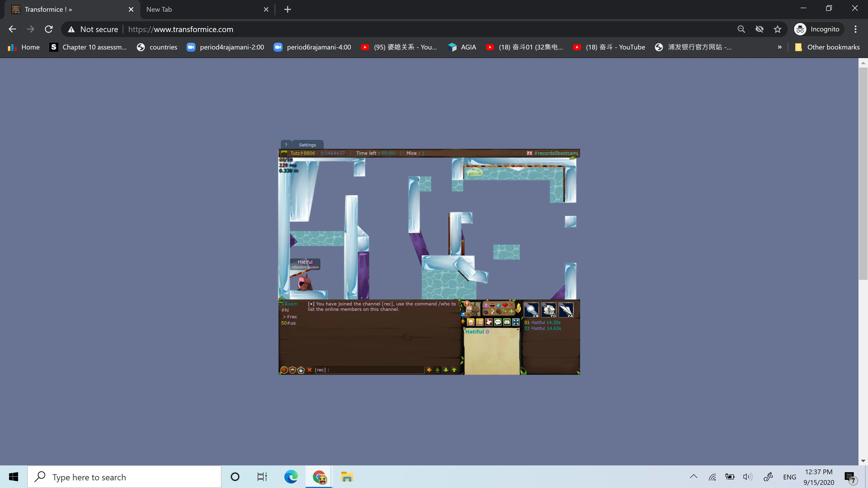Bookmark this page with the star

point(777,29)
